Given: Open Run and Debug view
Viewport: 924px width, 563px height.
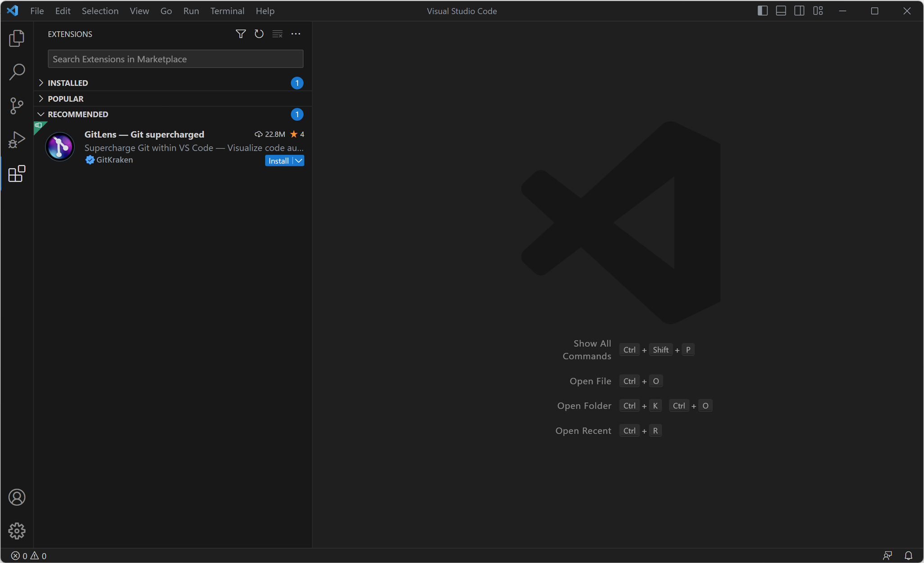Looking at the screenshot, I should (x=17, y=140).
